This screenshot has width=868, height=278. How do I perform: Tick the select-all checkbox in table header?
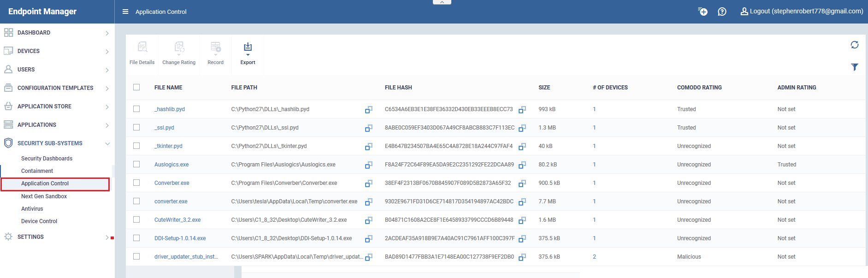point(136,87)
